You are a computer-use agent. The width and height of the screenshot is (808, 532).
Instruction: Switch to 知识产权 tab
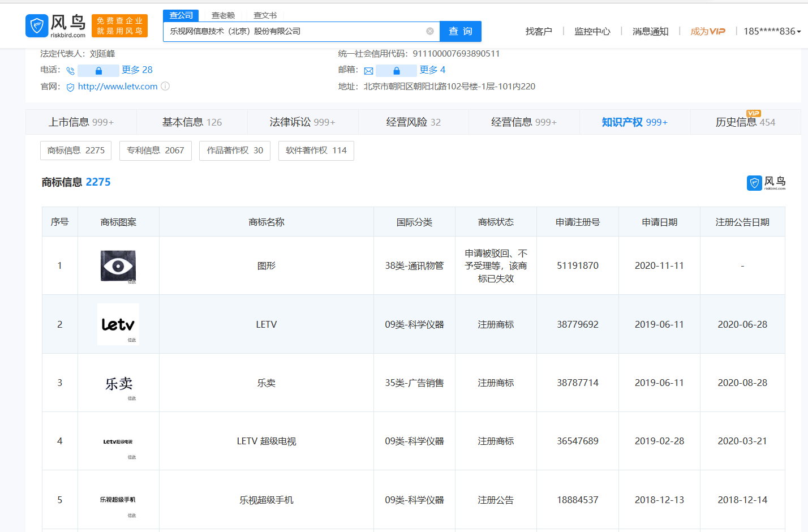click(x=635, y=122)
